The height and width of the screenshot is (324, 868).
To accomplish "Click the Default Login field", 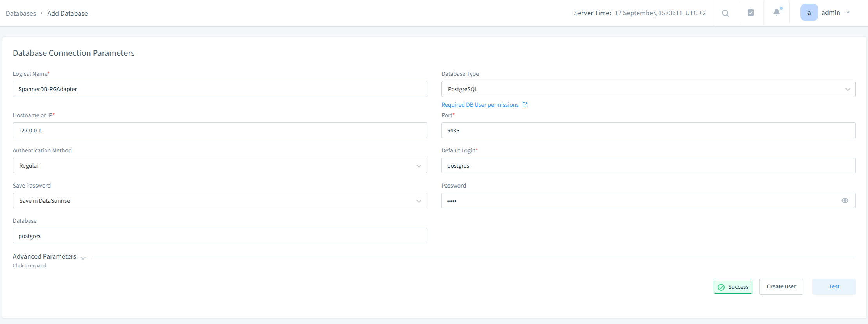I will [648, 165].
